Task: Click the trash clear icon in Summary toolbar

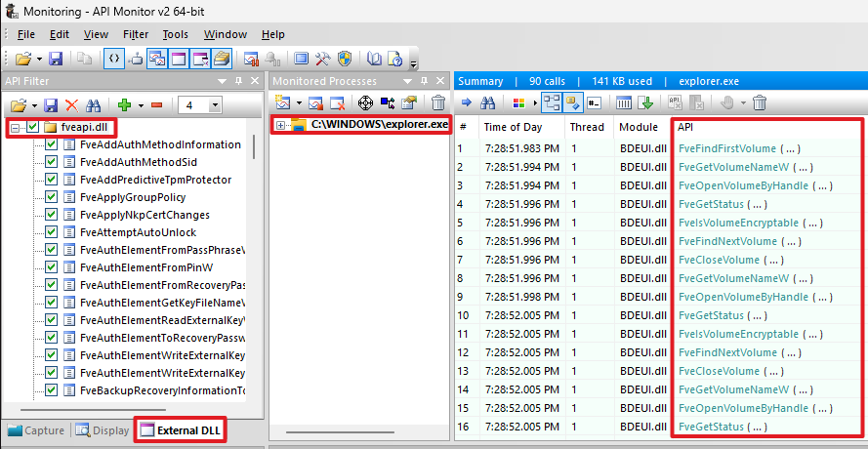Action: (x=760, y=102)
